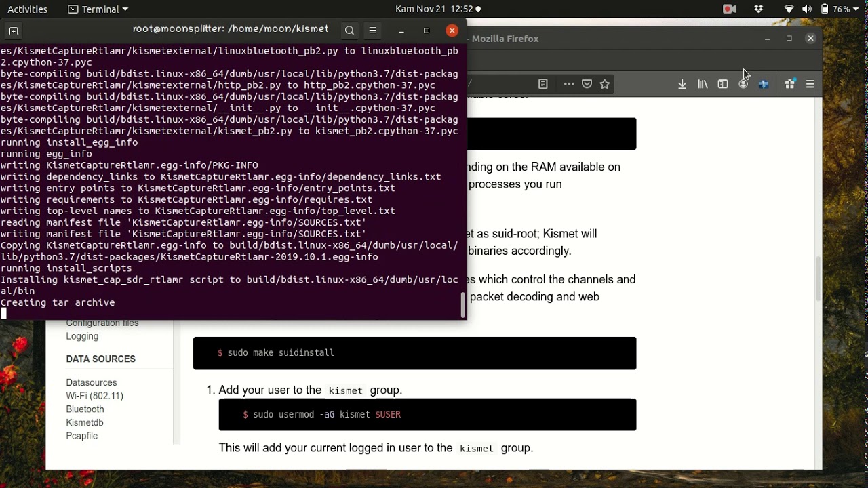This screenshot has width=868, height=488.
Task: Open Bluetooth docs link in sidebar
Action: [x=85, y=409]
